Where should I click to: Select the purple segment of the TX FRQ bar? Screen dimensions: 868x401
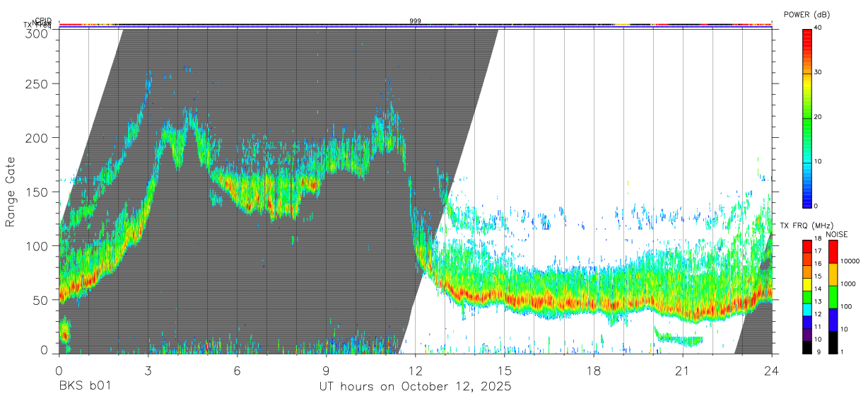click(807, 335)
